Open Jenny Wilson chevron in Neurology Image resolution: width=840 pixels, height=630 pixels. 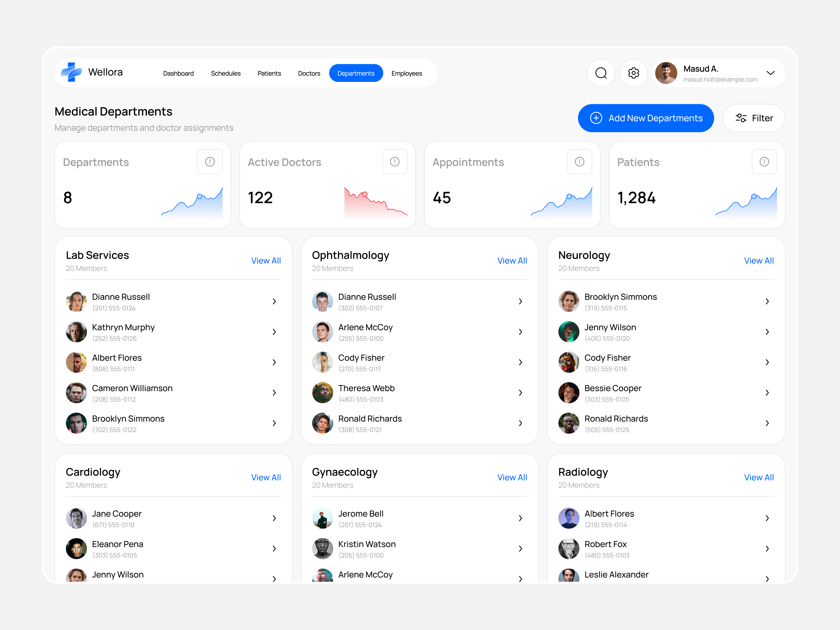click(x=767, y=332)
